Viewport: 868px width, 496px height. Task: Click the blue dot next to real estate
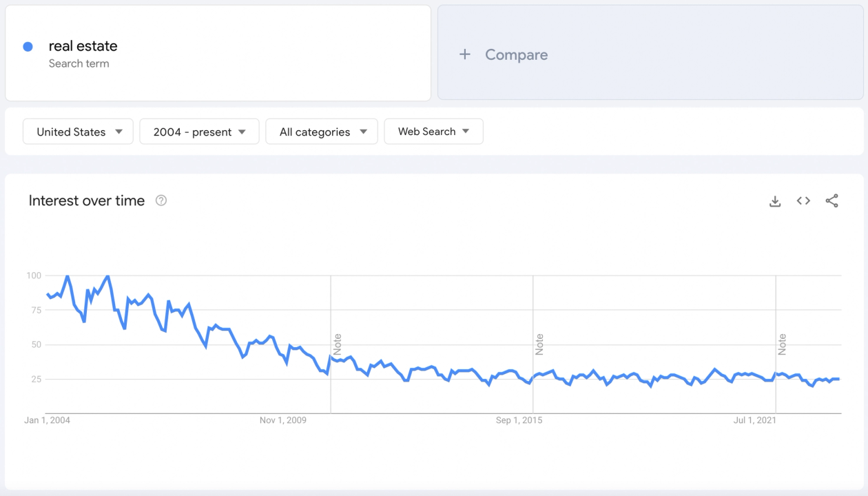(28, 47)
